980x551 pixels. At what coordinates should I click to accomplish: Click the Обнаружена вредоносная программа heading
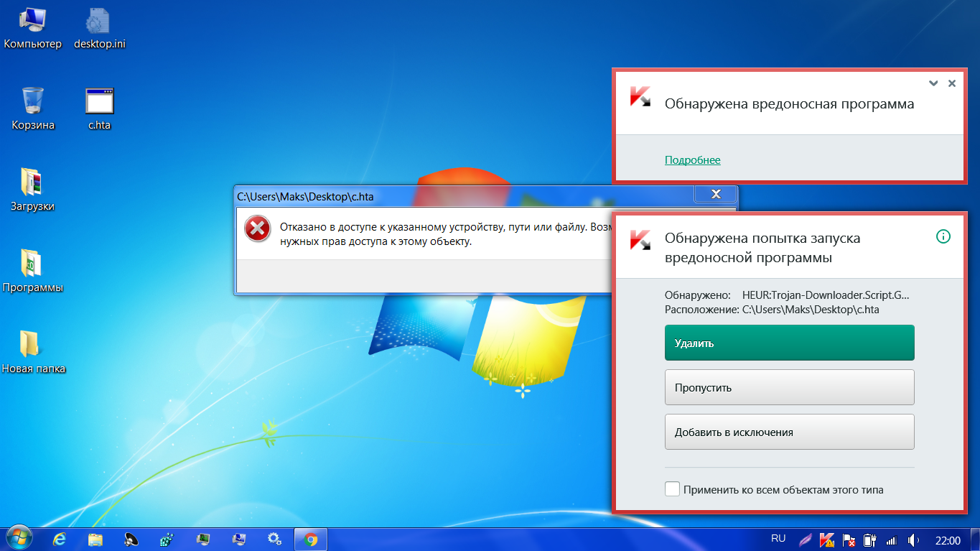[x=789, y=104]
